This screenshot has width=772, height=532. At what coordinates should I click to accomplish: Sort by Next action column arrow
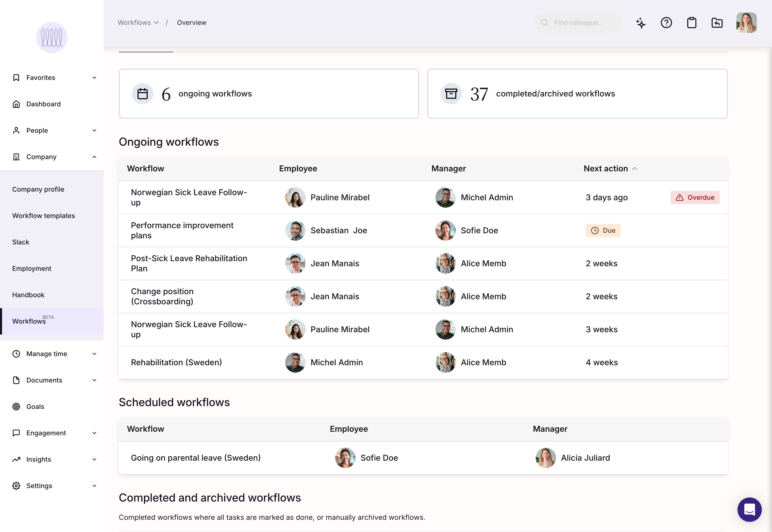pyautogui.click(x=635, y=169)
